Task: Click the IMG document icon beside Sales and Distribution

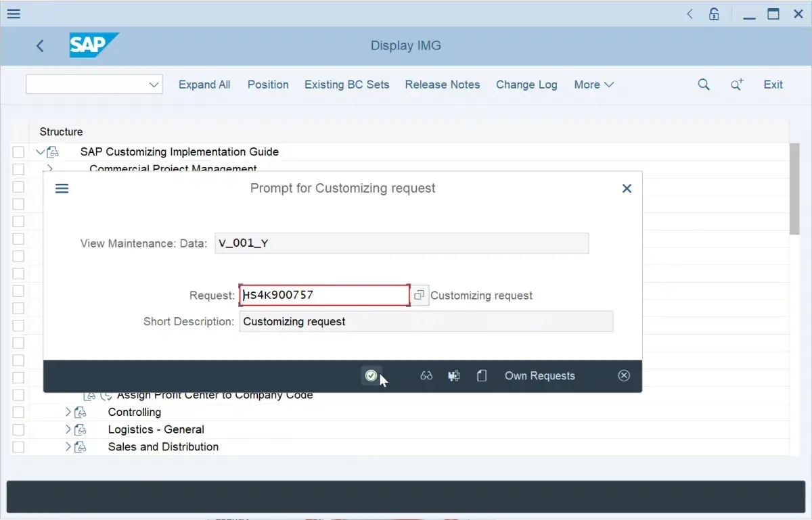Action: (x=81, y=447)
